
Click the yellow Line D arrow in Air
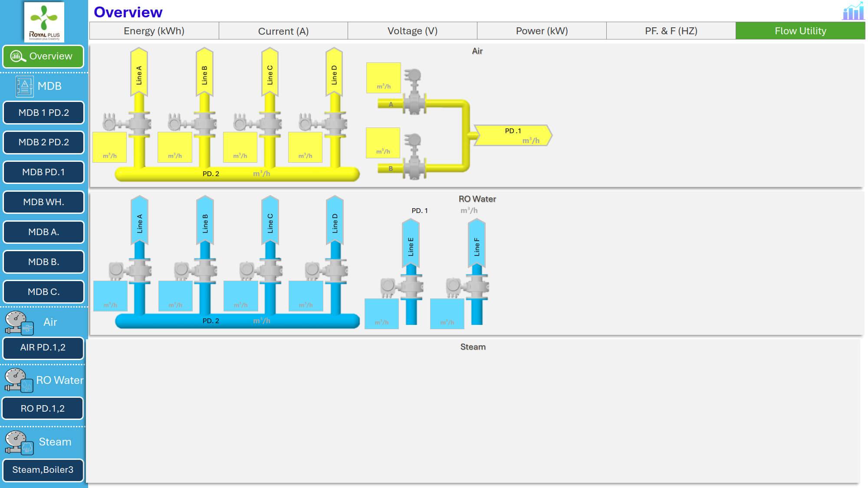coord(334,72)
